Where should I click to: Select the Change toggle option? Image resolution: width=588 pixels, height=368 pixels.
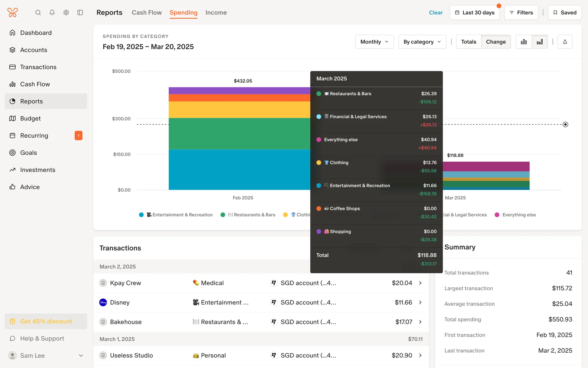tap(496, 42)
